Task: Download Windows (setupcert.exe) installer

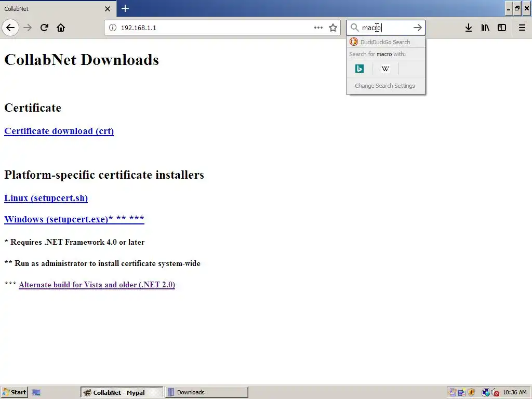Action: point(74,219)
